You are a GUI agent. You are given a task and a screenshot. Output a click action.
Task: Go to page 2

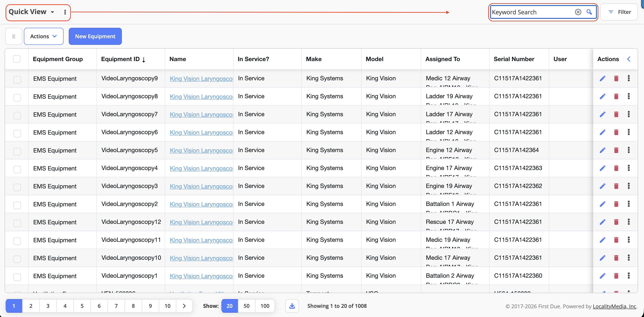(31, 306)
